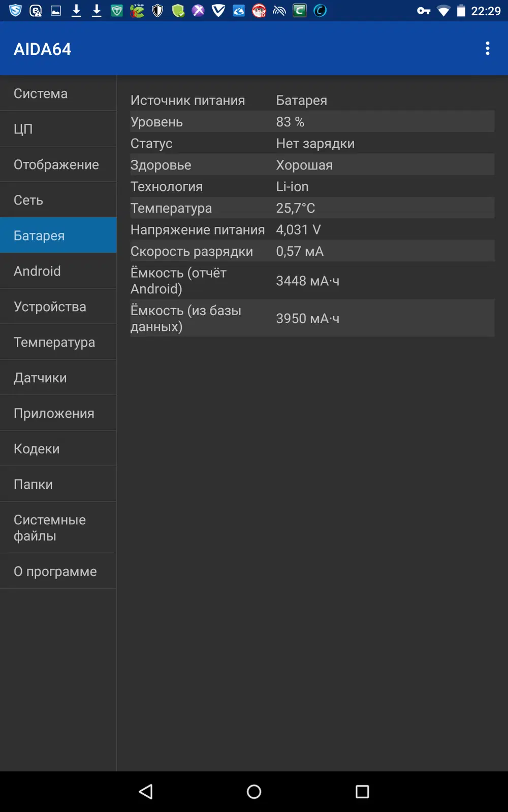Select the ЦП menu item
508x812 pixels.
[x=58, y=129]
